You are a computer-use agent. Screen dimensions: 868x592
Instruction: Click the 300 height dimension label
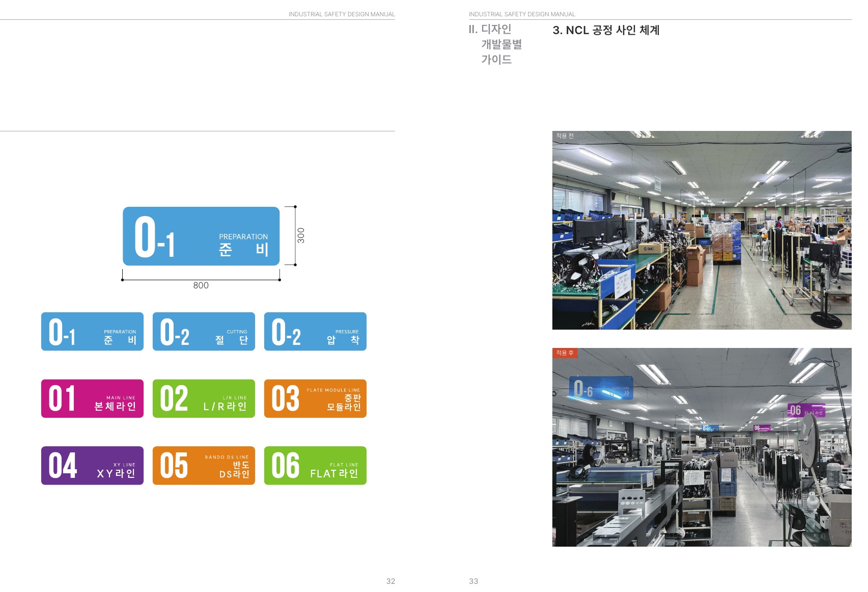click(x=301, y=235)
